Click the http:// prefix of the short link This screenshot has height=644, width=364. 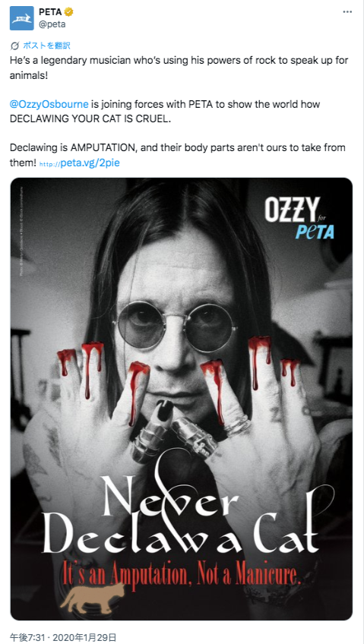[x=49, y=164]
